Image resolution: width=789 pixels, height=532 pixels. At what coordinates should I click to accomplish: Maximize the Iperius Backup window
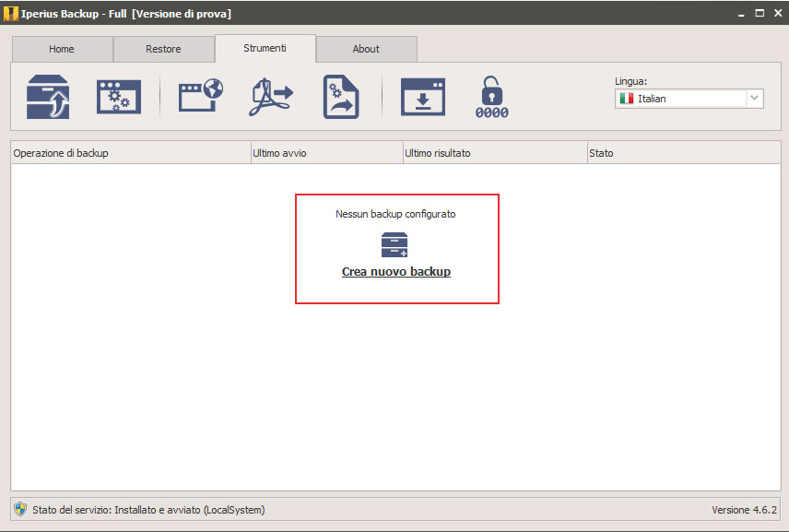point(760,13)
